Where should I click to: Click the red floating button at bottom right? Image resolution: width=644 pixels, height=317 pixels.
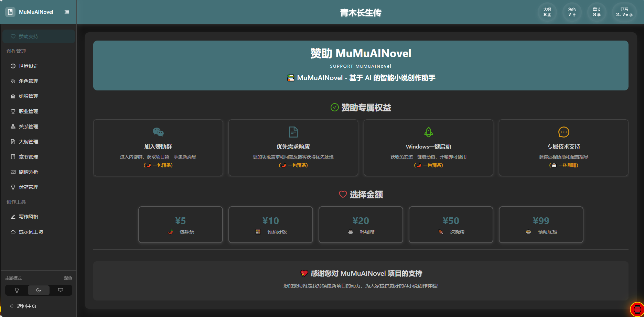[637, 309]
